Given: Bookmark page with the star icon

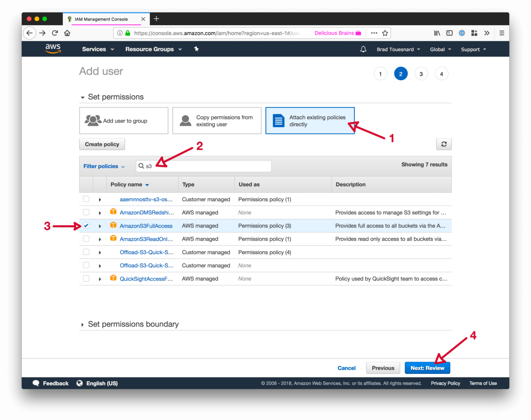Looking at the screenshot, I should [x=385, y=33].
